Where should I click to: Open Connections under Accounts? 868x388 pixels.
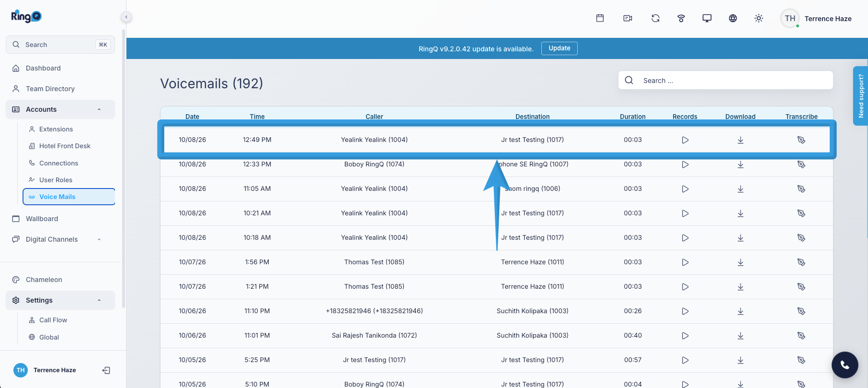tap(69, 163)
